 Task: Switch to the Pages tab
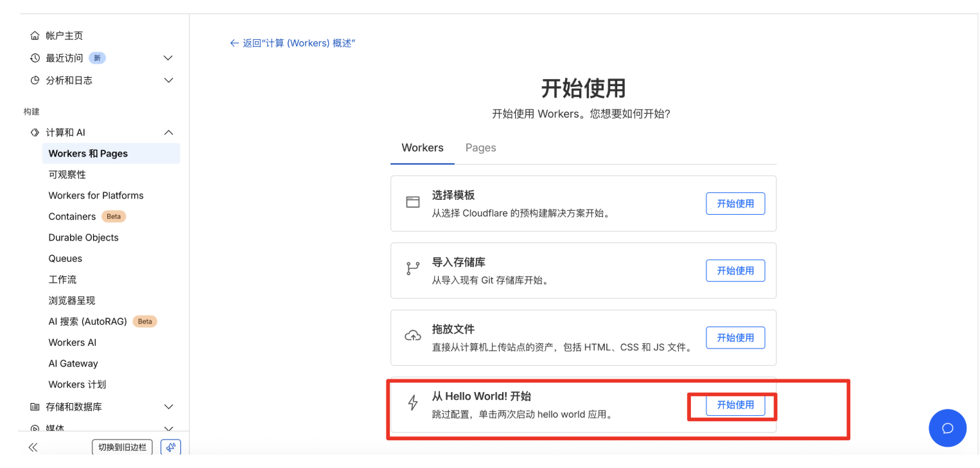point(480,148)
